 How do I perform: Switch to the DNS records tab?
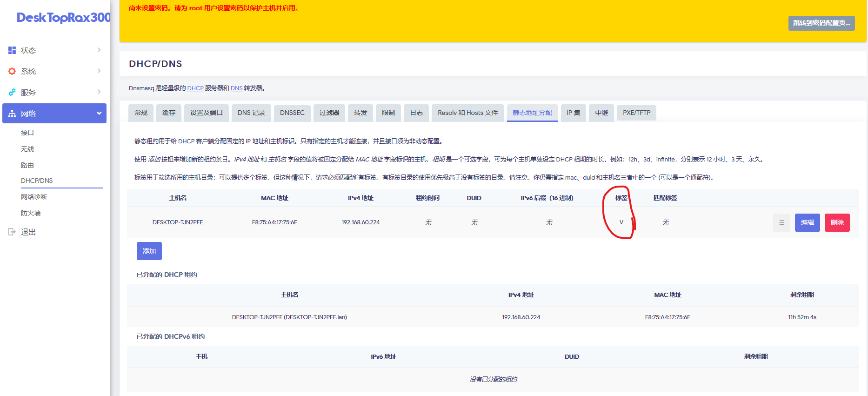(x=251, y=113)
